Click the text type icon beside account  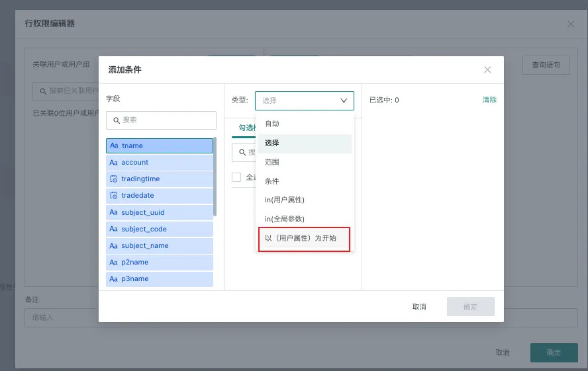[113, 162]
